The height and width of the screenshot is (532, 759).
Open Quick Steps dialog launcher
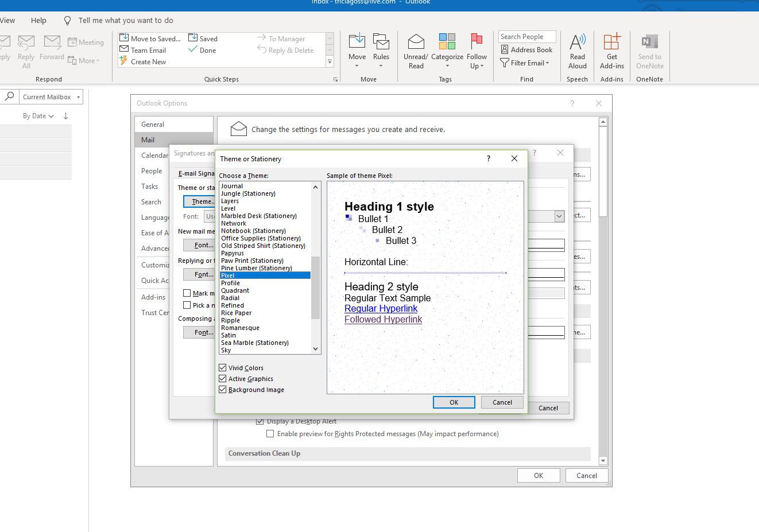coord(335,80)
